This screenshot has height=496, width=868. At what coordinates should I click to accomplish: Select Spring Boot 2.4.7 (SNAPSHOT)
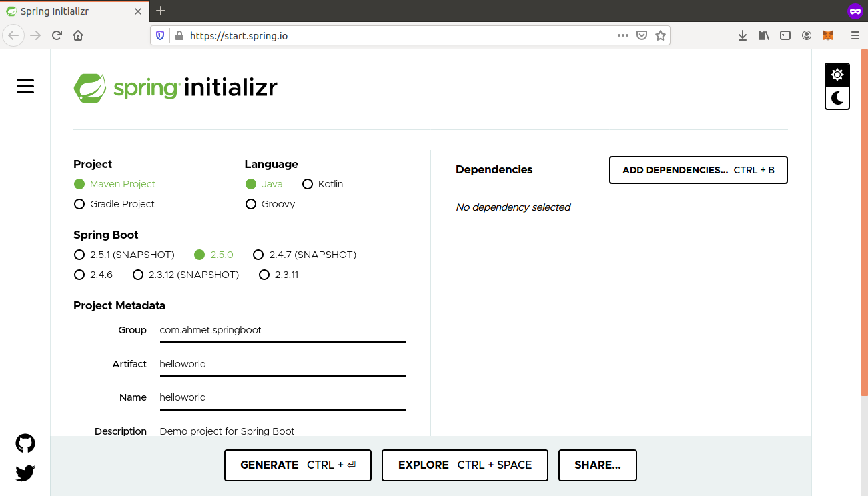(304, 255)
